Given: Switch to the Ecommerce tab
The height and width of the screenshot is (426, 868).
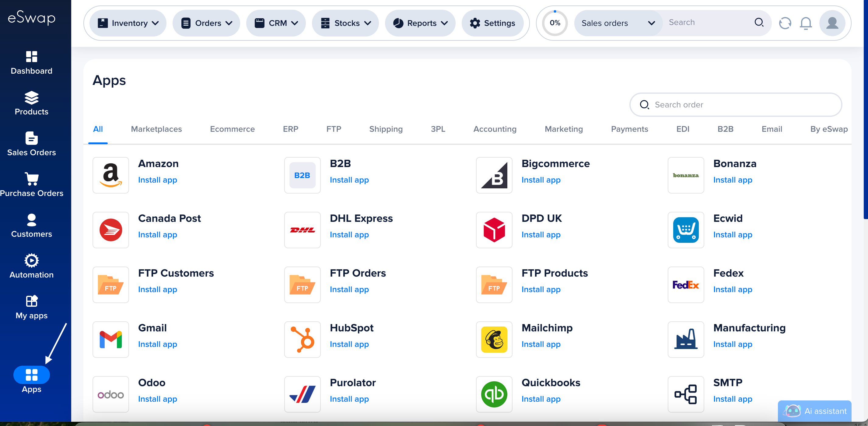Looking at the screenshot, I should pos(232,129).
